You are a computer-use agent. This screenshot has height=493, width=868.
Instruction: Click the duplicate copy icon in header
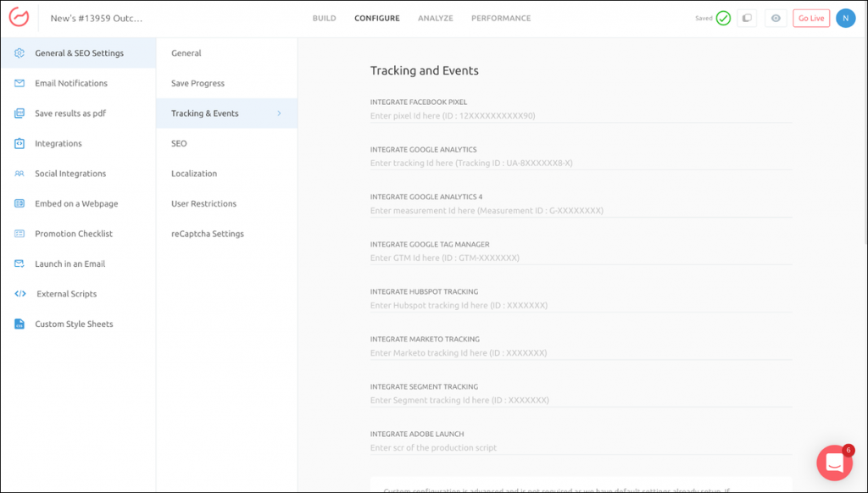point(747,18)
